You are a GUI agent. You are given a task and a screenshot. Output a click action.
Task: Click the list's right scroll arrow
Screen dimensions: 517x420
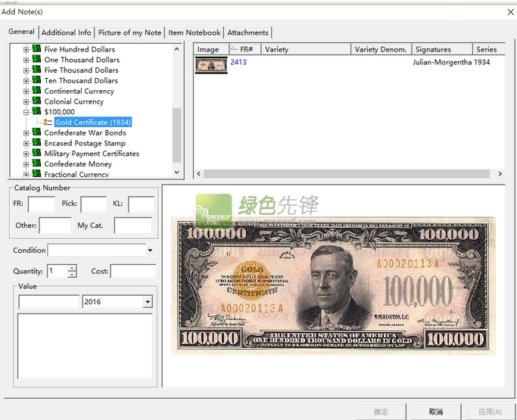pos(500,174)
